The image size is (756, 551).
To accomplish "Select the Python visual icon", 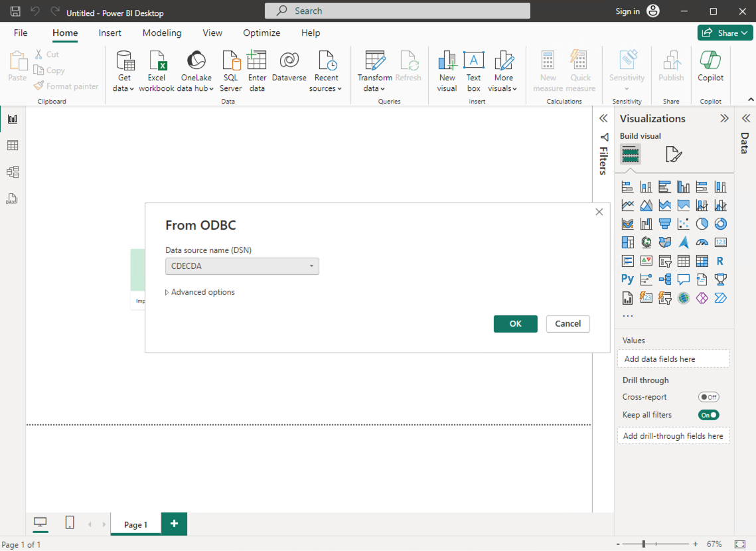I will pyautogui.click(x=627, y=279).
